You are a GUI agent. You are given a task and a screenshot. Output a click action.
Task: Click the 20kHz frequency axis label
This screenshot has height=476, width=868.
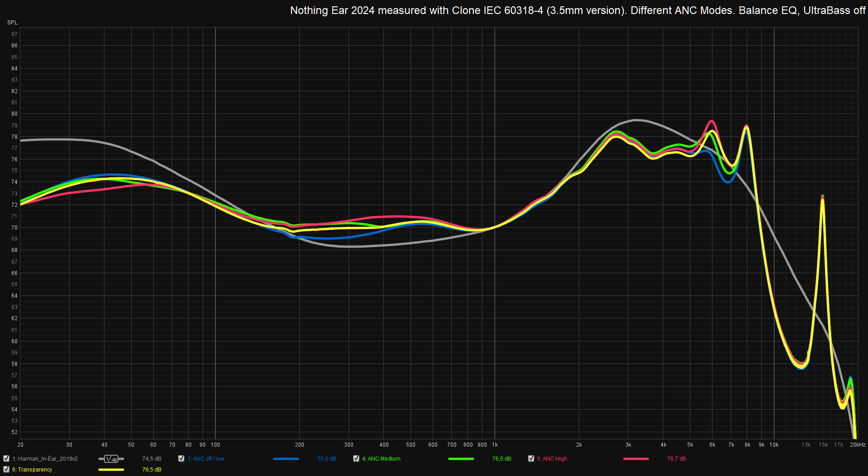click(858, 445)
